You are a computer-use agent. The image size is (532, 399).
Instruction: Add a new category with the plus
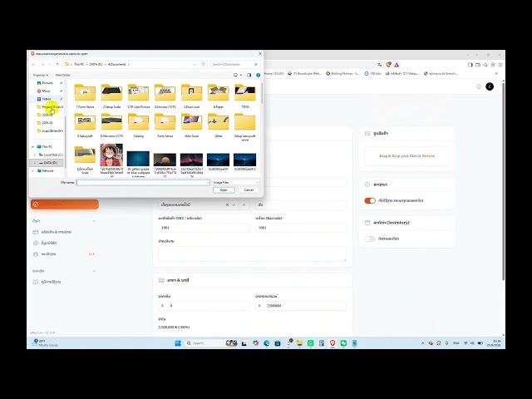pos(244,205)
